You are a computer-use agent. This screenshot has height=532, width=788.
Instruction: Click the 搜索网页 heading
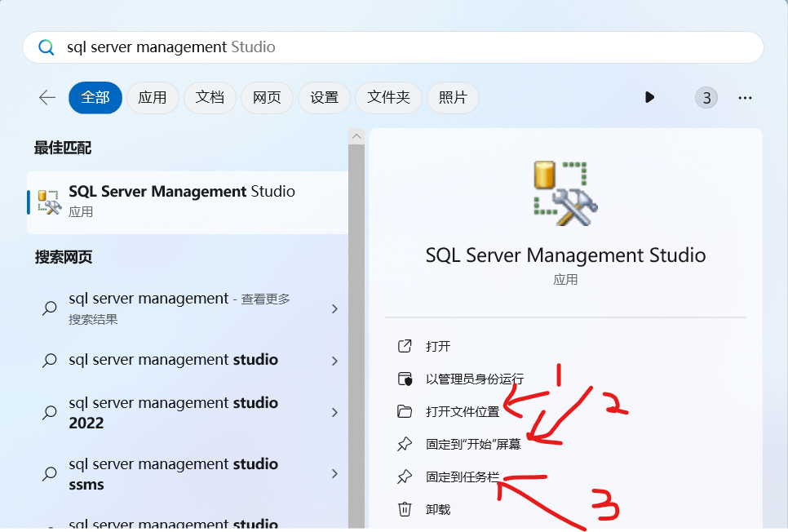pyautogui.click(x=64, y=258)
